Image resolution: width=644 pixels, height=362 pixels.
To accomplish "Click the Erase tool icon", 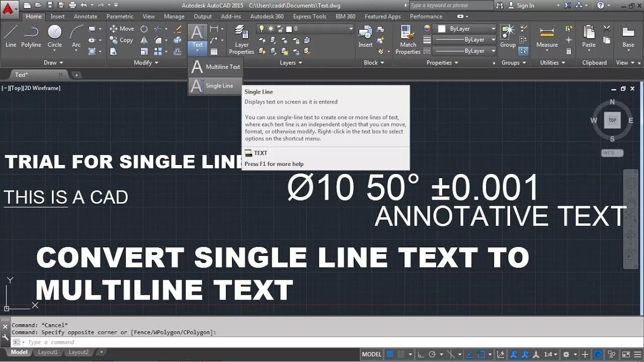I will point(178,29).
